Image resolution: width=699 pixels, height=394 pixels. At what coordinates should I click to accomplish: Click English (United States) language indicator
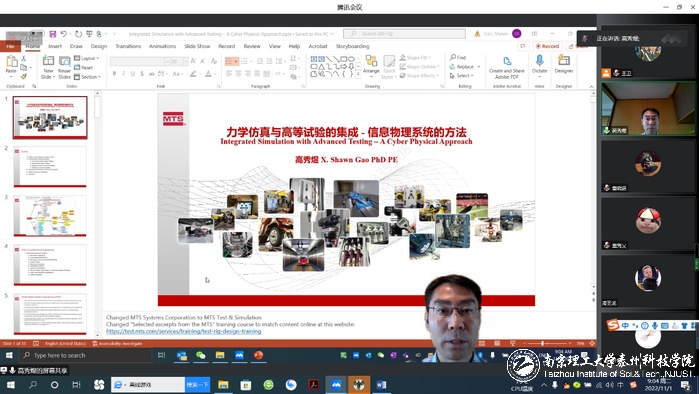(65, 344)
